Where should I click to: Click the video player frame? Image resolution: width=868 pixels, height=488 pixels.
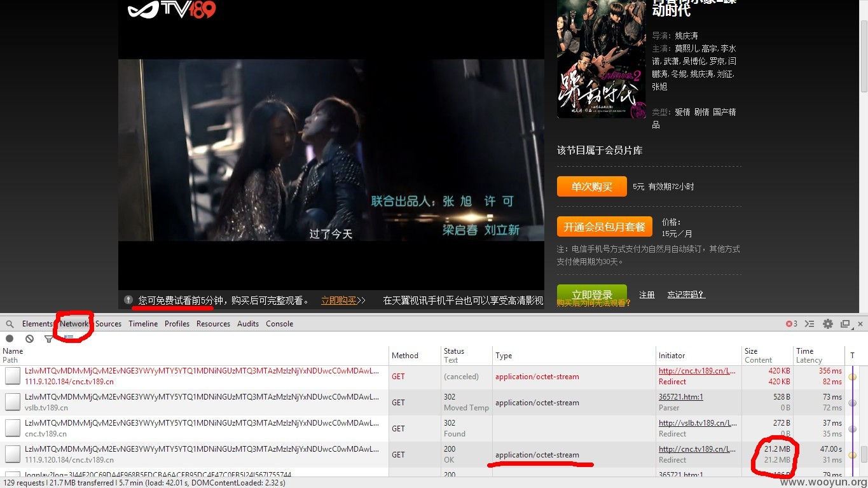point(331,150)
